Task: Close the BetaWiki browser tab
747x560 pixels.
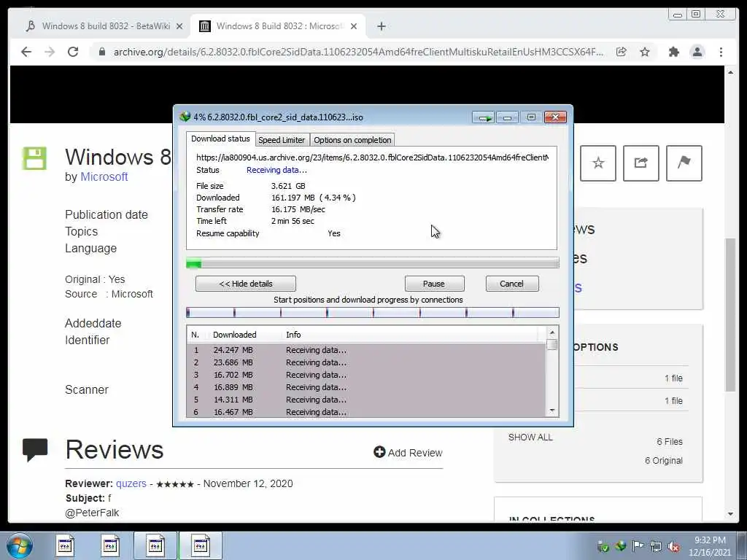Action: click(179, 26)
